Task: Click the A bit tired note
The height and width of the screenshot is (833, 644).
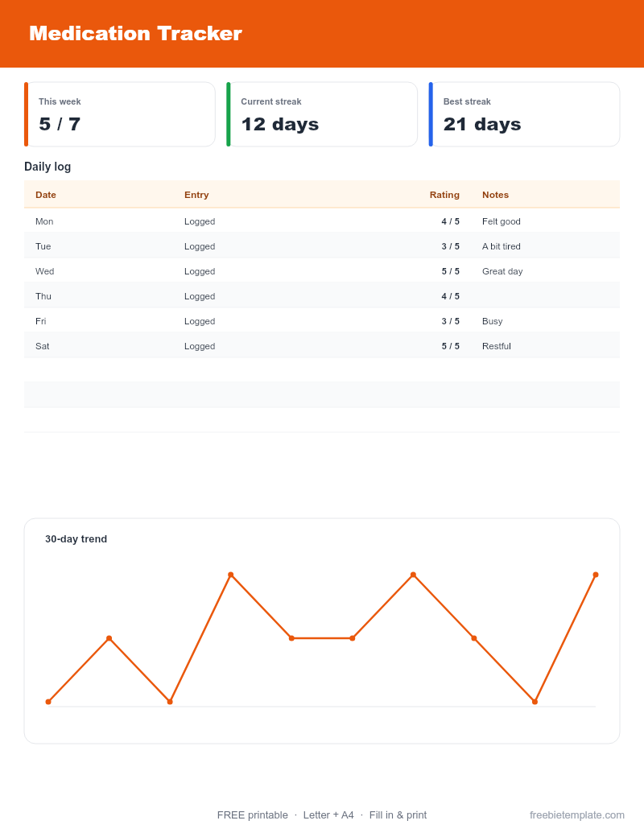Action: coord(501,246)
